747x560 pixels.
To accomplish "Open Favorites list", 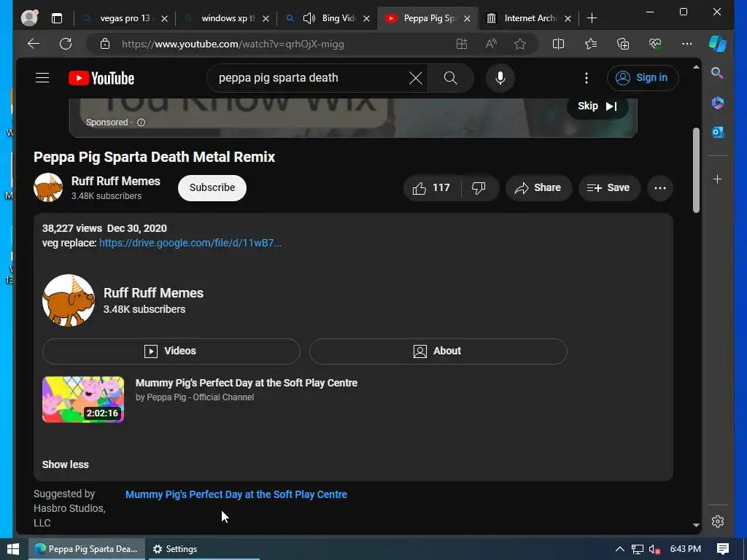I will (591, 44).
